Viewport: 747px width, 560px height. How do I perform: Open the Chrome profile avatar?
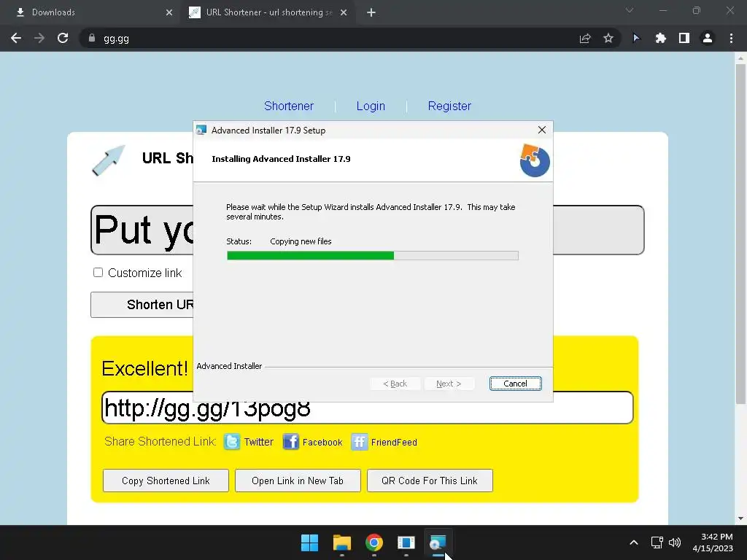pyautogui.click(x=708, y=38)
